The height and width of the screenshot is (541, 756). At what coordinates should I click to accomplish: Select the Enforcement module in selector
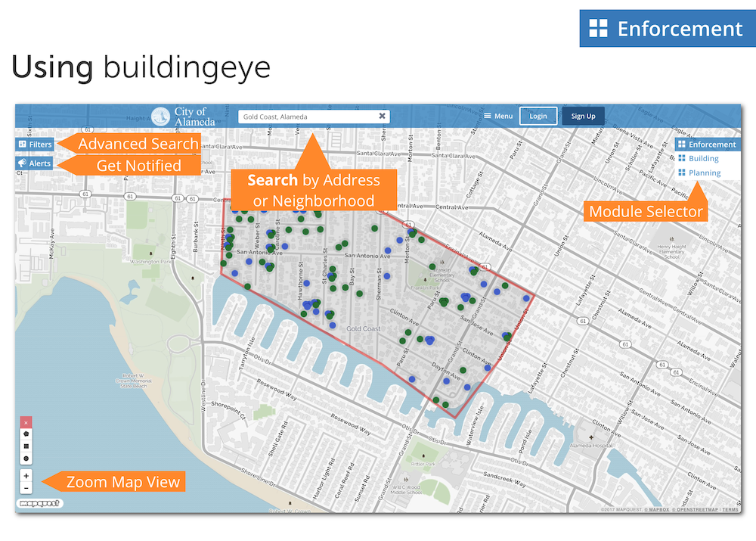pos(708,145)
